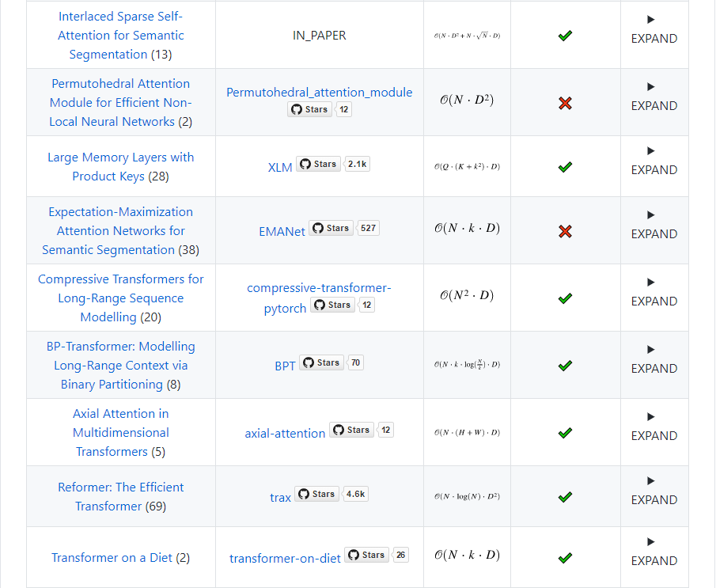The image size is (716, 588).
Task: Click the green checkmark in the XLM row
Action: point(565,168)
